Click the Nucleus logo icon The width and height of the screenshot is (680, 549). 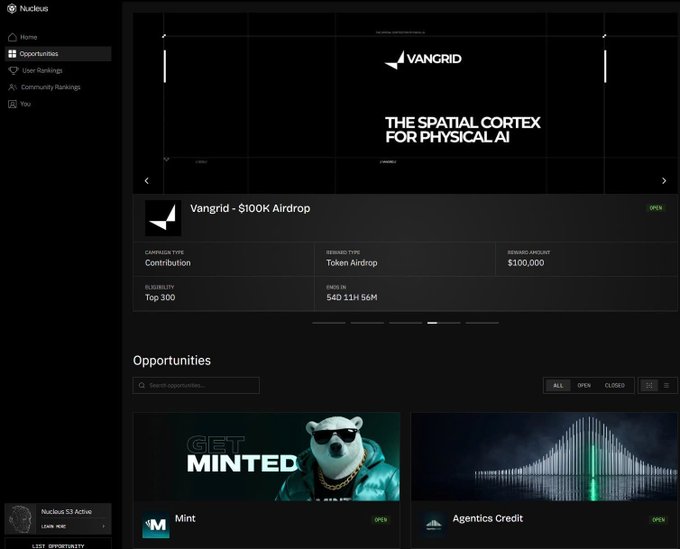(x=12, y=9)
